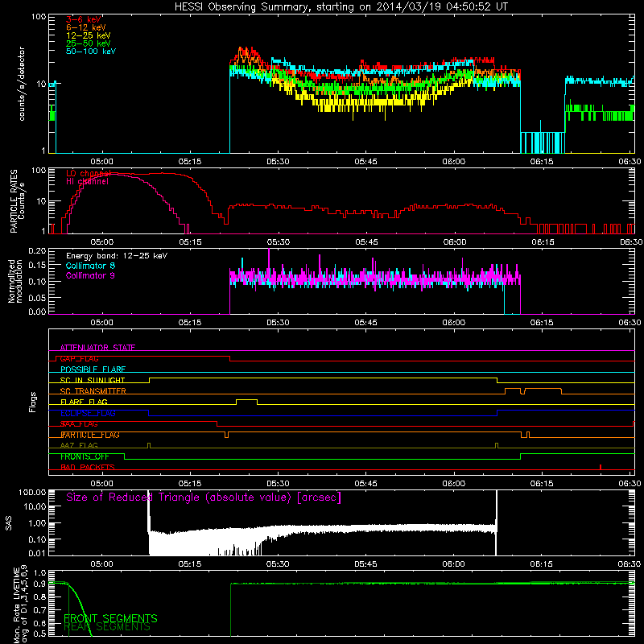Click the 'Energy band: 12-25 keV' caption
The width and height of the screenshot is (644, 644).
pos(117,256)
